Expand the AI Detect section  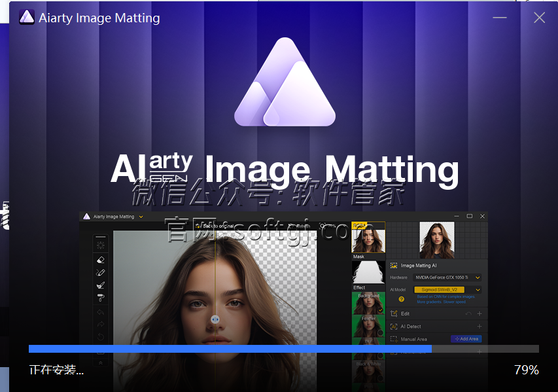(x=479, y=326)
